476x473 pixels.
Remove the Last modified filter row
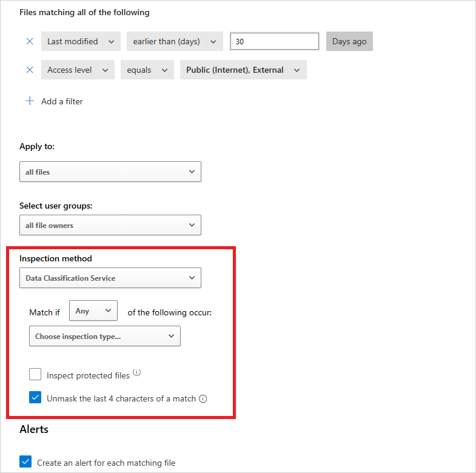(30, 41)
